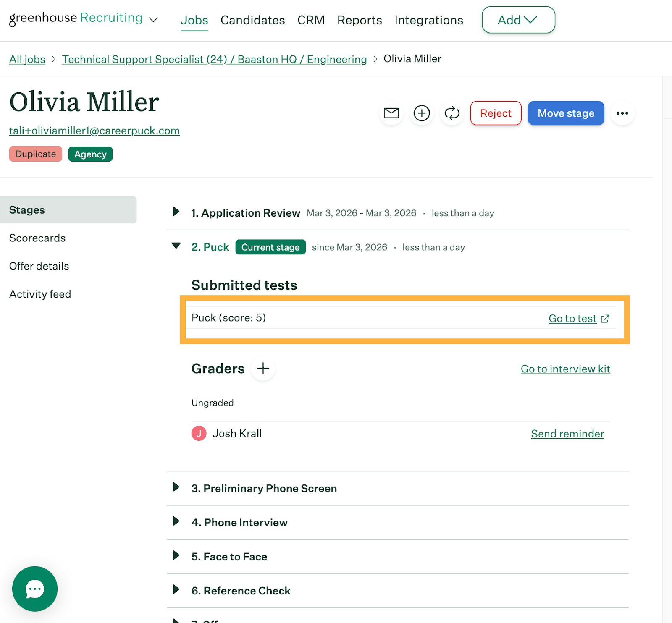Expand the Application Review stage
Viewport: 672px width, 623px height.
pyautogui.click(x=176, y=212)
